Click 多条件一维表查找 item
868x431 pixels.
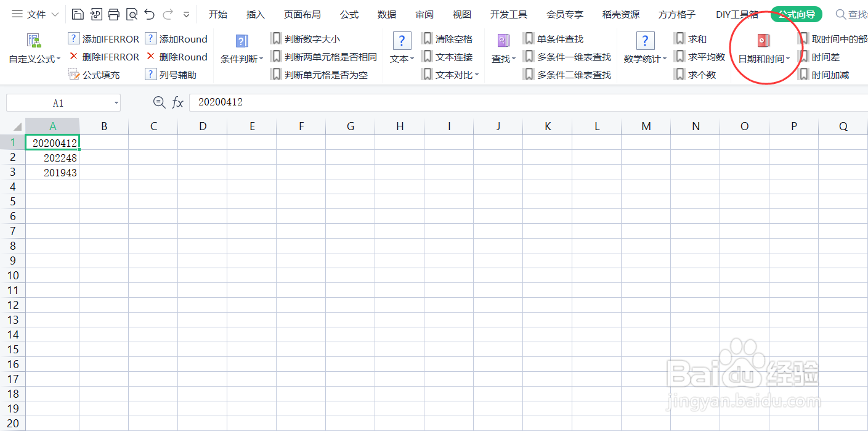click(x=567, y=57)
